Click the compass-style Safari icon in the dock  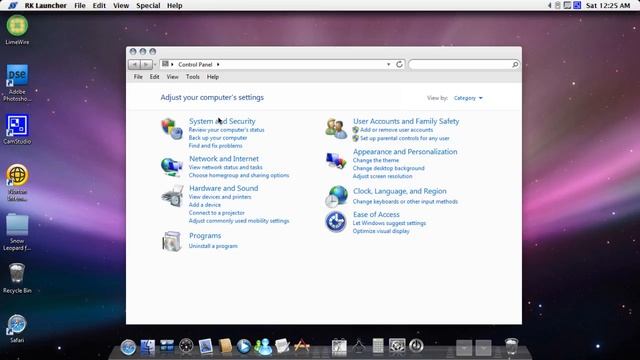pos(128,347)
